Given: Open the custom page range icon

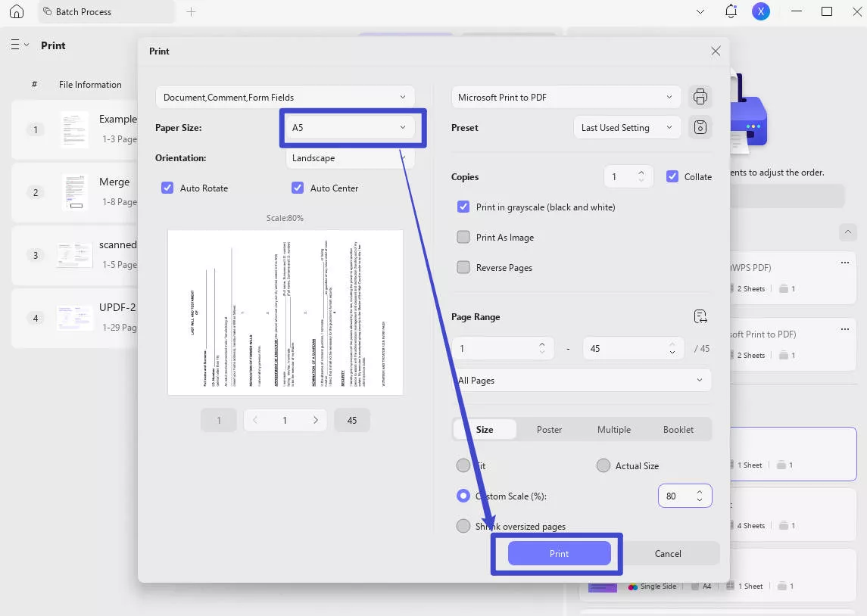Looking at the screenshot, I should (700, 316).
